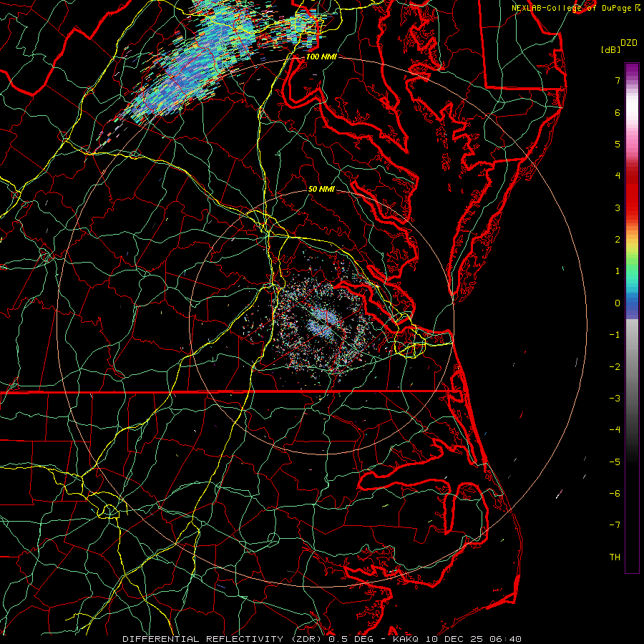The width and height of the screenshot is (644, 644).
Task: Click the 0 dB legend tick label
Action: coord(618,303)
